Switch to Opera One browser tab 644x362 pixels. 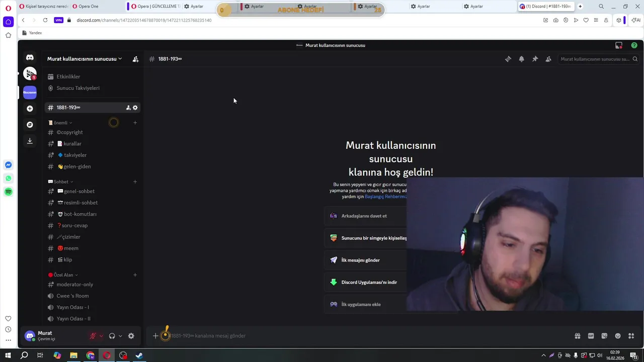pyautogui.click(x=96, y=7)
